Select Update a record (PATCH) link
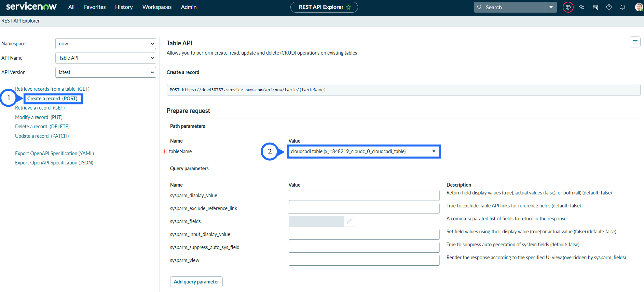This screenshot has width=644, height=292. point(42,136)
